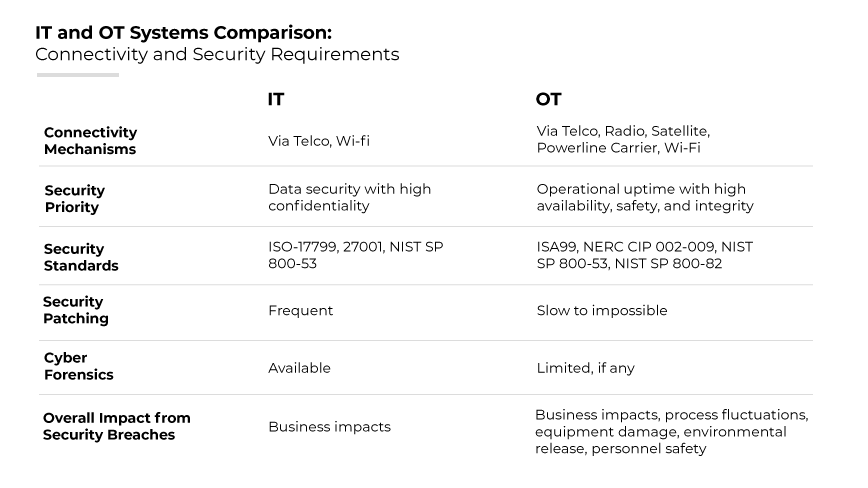
Task: Select the Security Priority row label
Action: [x=74, y=198]
